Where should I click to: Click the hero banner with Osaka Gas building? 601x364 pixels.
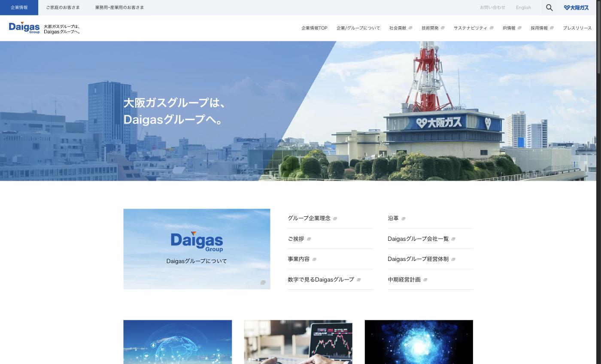point(298,111)
